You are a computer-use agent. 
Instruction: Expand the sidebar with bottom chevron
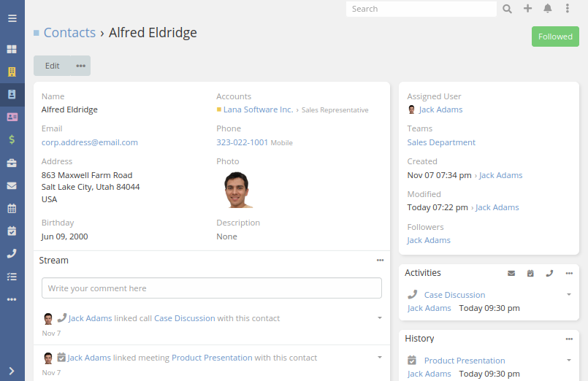click(x=12, y=371)
